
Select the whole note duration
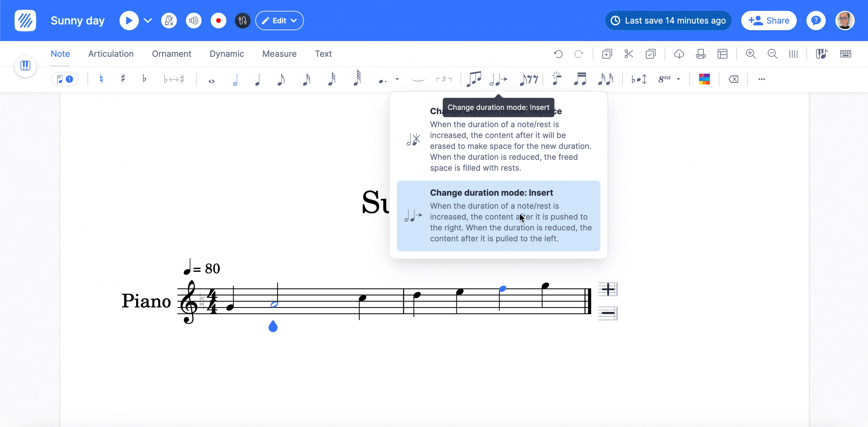click(x=211, y=81)
